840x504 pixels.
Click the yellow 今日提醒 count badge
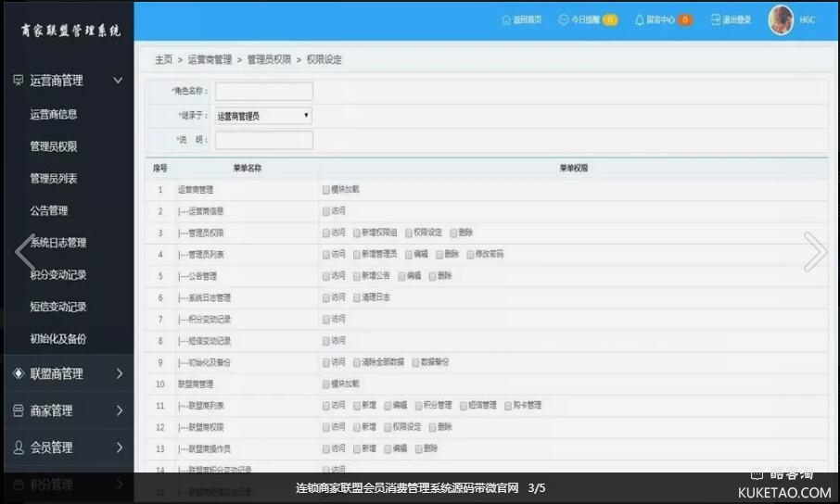[x=610, y=19]
